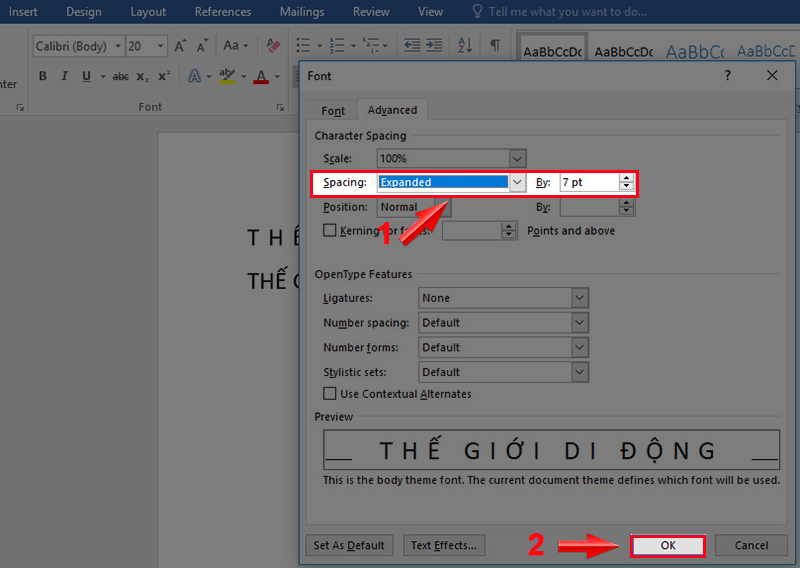This screenshot has height=568, width=800.
Task: Decrease Spacing By value with down arrow
Action: point(627,186)
